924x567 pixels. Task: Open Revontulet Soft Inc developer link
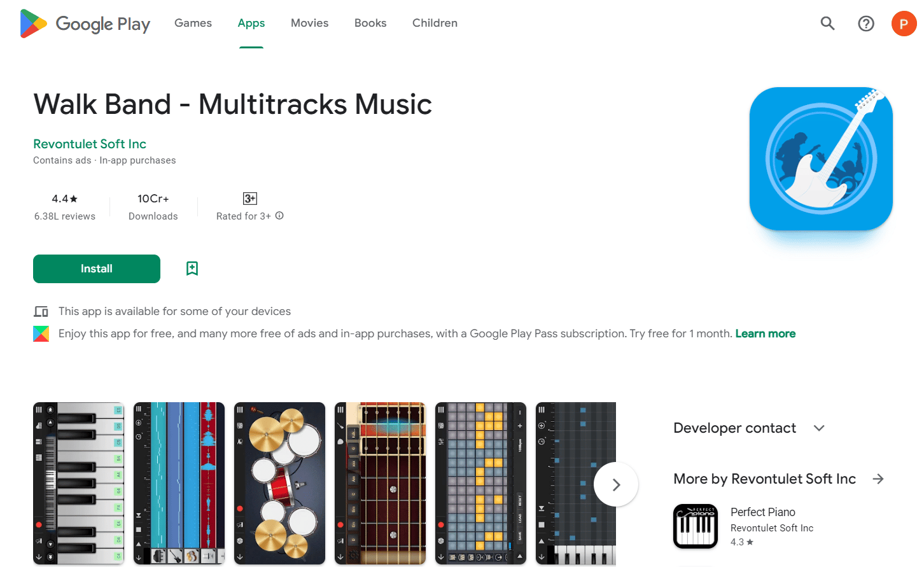tap(90, 144)
